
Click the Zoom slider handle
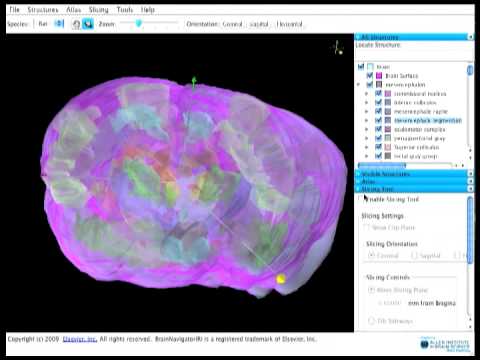(x=139, y=23)
